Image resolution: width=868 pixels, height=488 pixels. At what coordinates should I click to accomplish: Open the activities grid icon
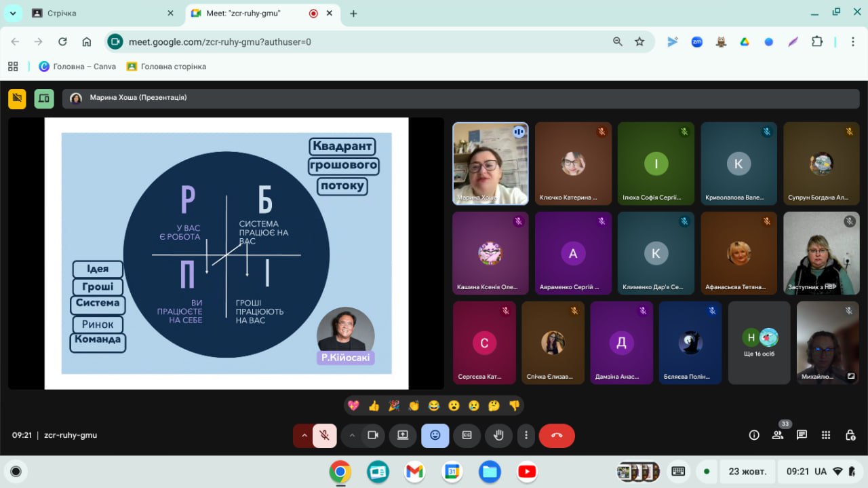tap(826, 435)
